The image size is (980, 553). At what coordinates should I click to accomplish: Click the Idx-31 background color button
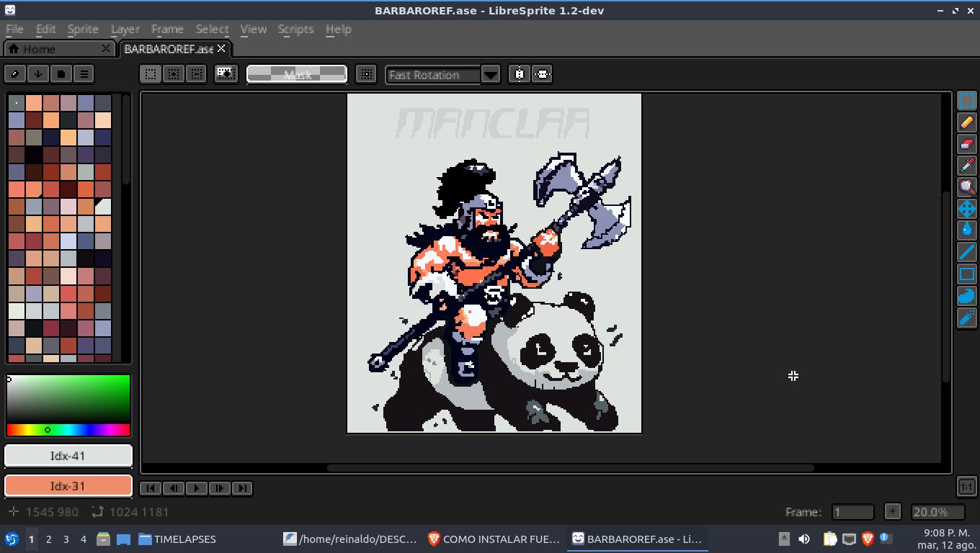tap(68, 486)
